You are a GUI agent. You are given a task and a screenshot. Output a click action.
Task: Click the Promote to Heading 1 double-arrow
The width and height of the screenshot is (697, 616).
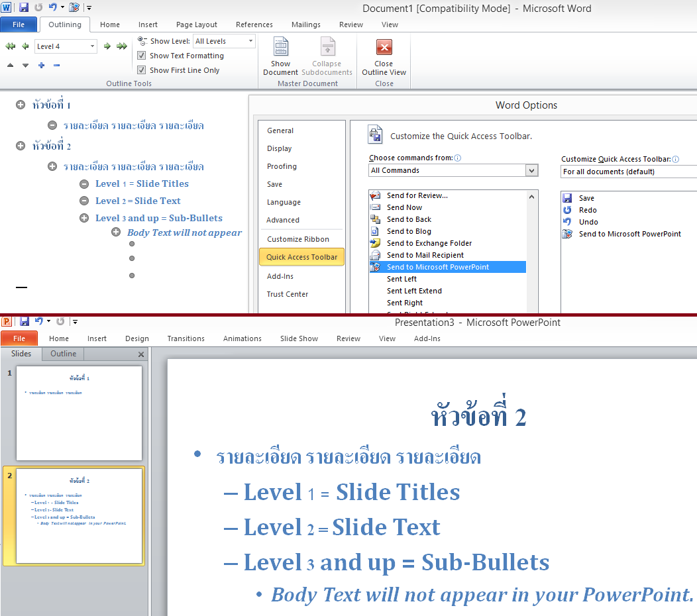click(x=10, y=46)
